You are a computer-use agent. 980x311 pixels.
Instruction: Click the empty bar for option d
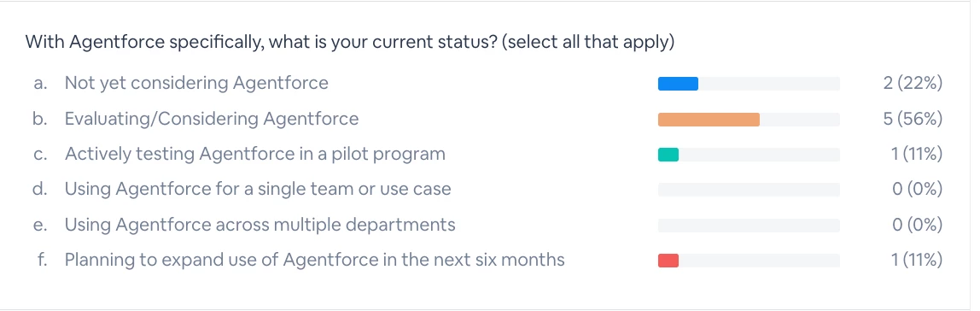tap(749, 190)
